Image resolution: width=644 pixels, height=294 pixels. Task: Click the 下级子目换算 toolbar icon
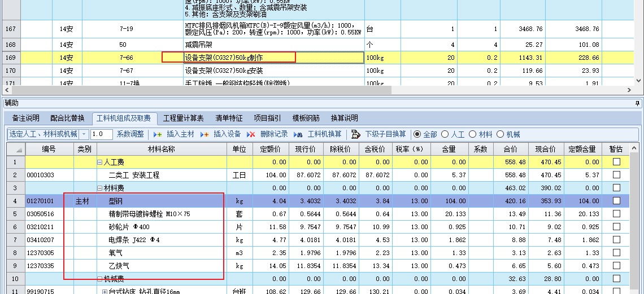point(356,134)
